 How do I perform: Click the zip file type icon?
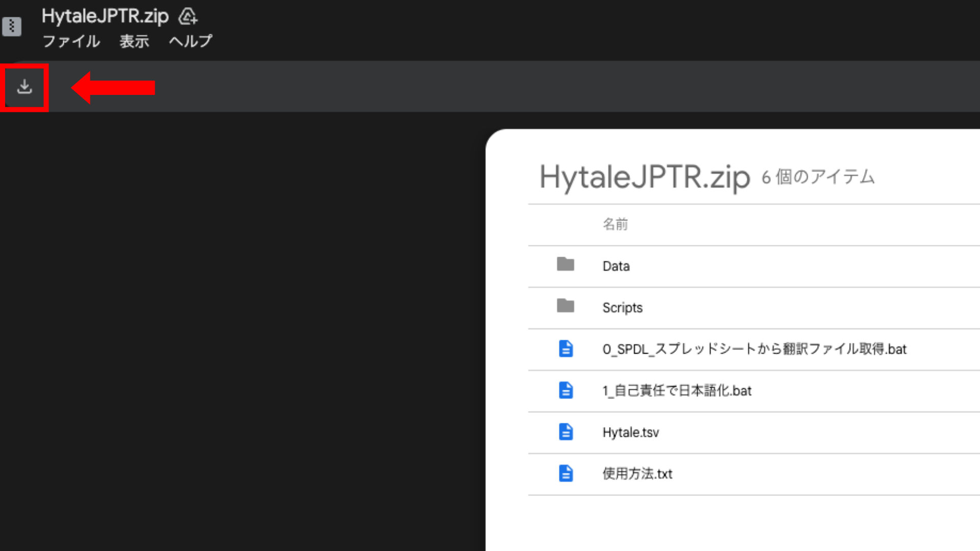[12, 27]
